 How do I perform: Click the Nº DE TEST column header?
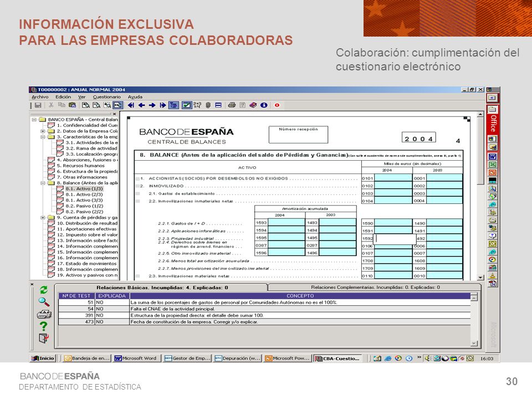pyautogui.click(x=76, y=296)
